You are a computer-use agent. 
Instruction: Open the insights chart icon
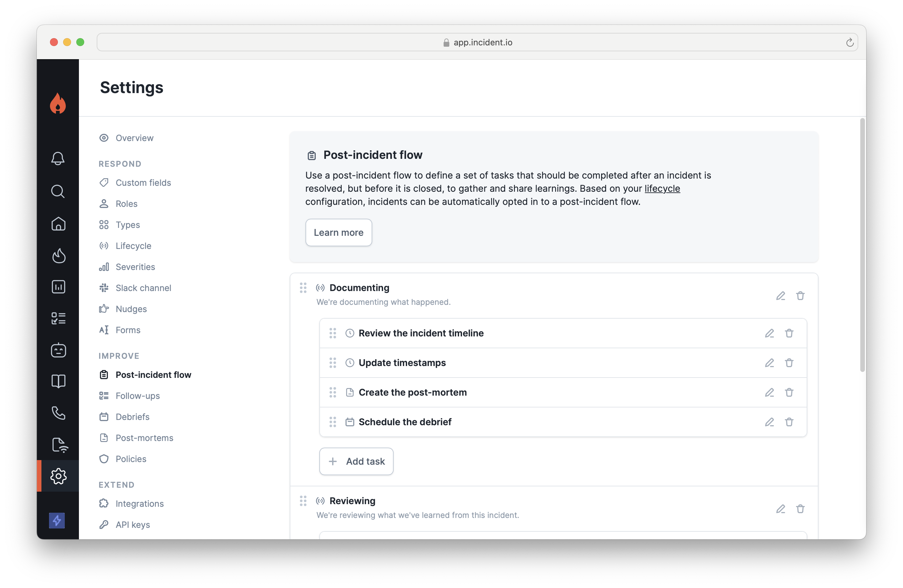pos(58,287)
